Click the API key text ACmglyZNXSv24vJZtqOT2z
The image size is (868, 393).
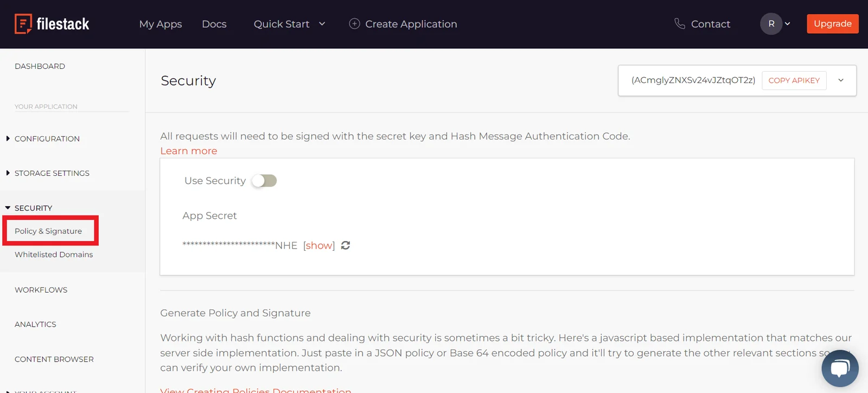point(693,80)
